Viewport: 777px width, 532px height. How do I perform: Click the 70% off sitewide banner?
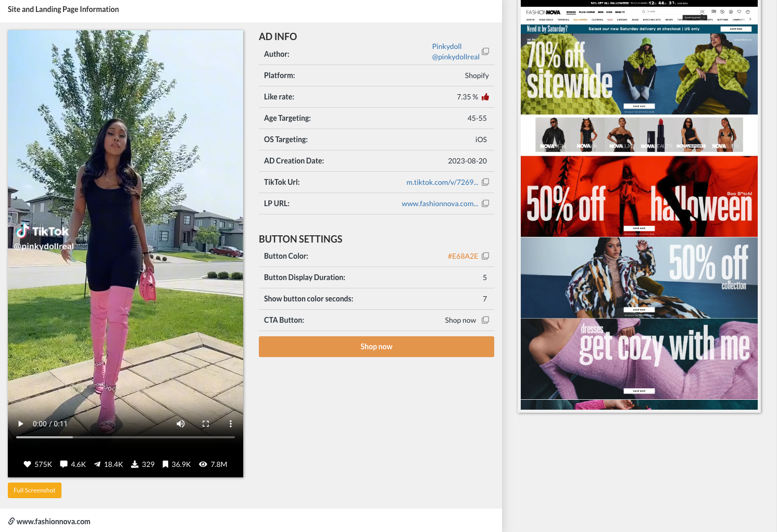[x=639, y=74]
